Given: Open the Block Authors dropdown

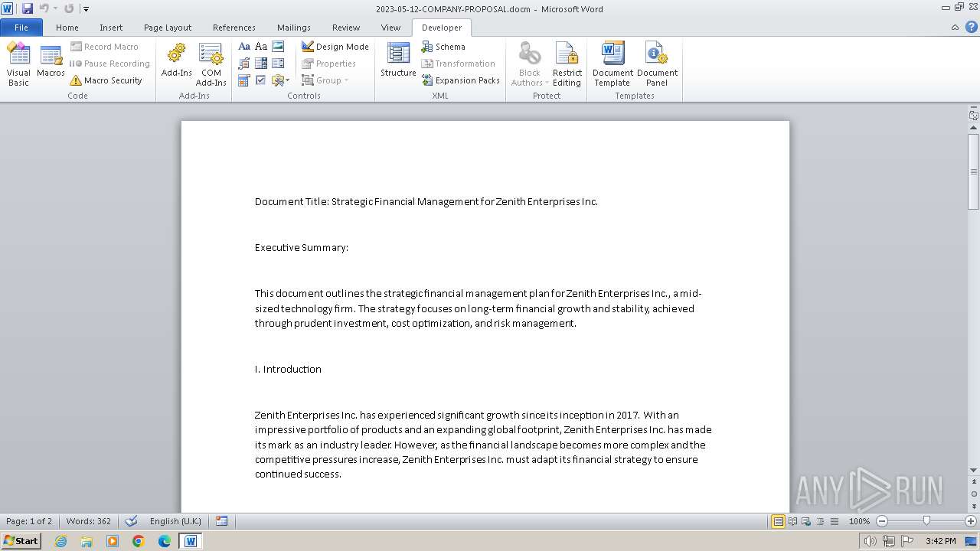Looking at the screenshot, I should (530, 64).
